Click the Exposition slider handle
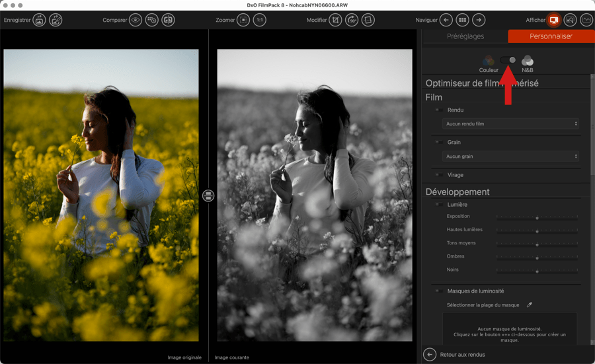The image size is (595, 364). coord(537,217)
